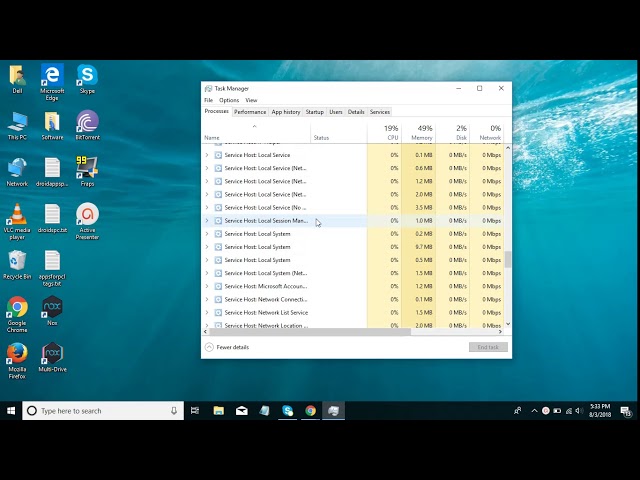The image size is (640, 480).
Task: Click the volume tray icon
Action: (x=578, y=411)
